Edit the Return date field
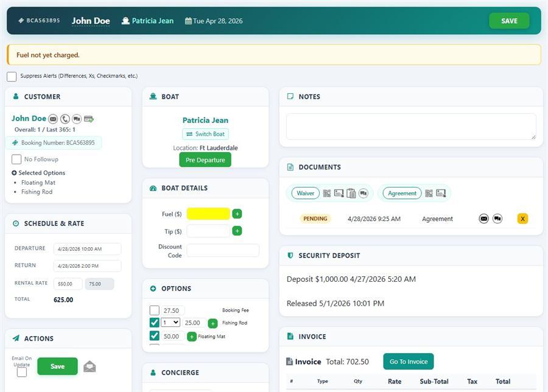This screenshot has width=548, height=392. 87,266
